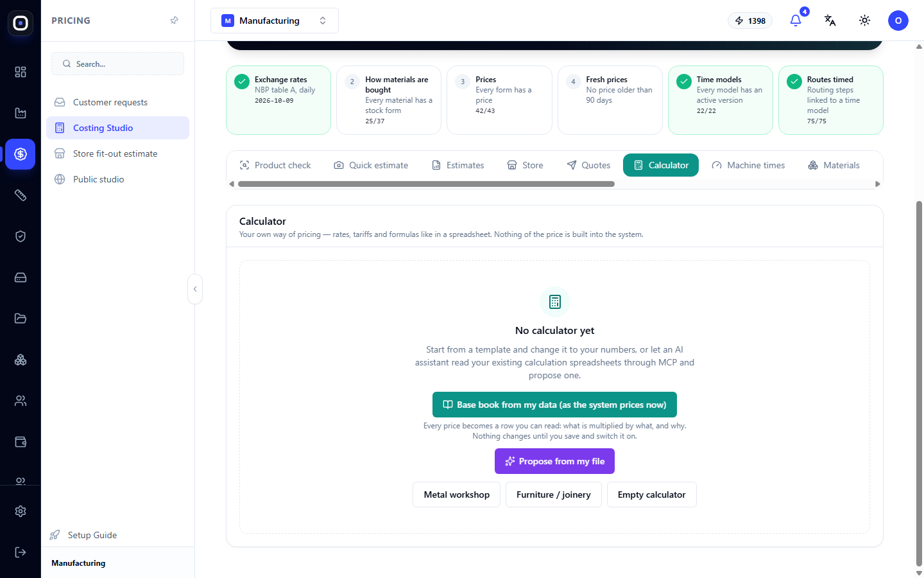Switch to the Product check tab
The height and width of the screenshot is (578, 924).
pyautogui.click(x=275, y=165)
